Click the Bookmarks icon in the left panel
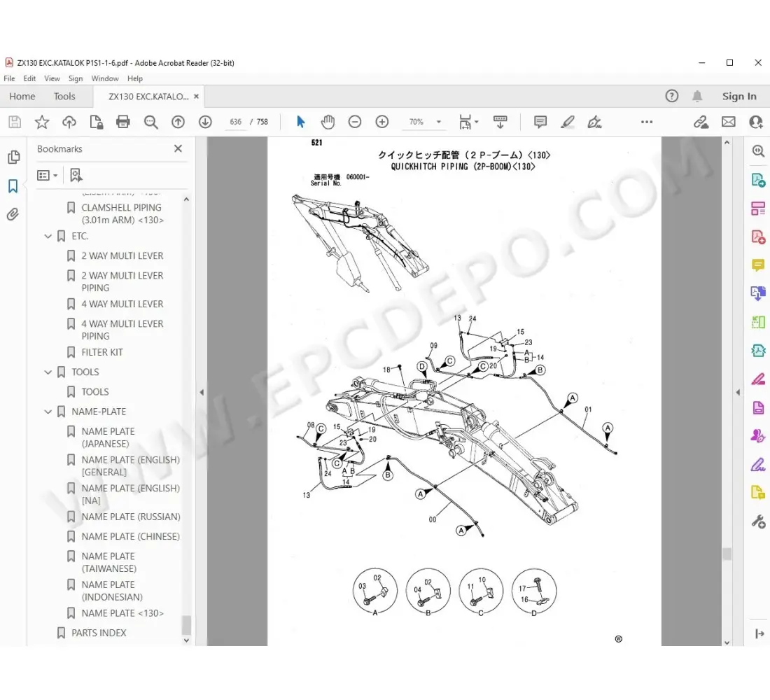This screenshot has height=700, width=770. click(13, 186)
